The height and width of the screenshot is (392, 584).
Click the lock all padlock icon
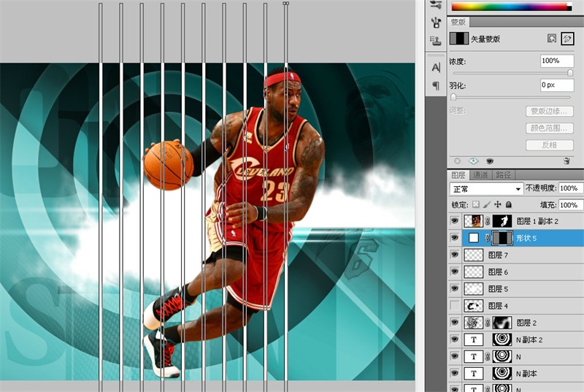(509, 205)
